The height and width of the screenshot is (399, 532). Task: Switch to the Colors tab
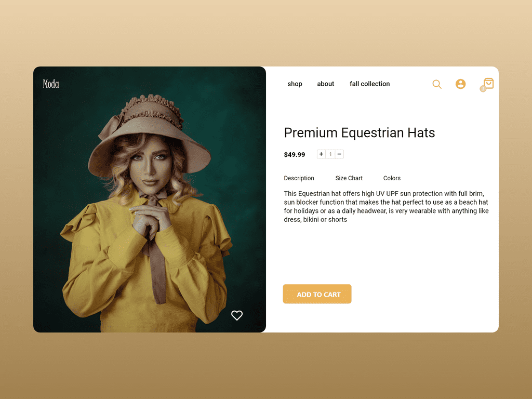pos(392,178)
